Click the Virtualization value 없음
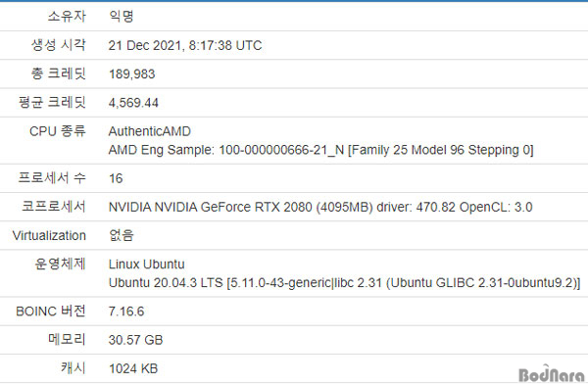The image size is (588, 385). pyautogui.click(x=122, y=235)
